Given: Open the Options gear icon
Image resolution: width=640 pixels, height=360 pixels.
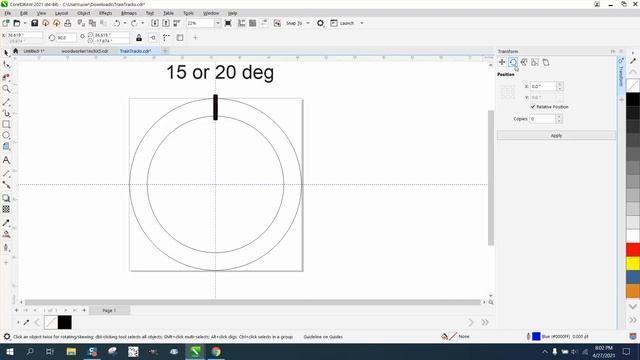Looking at the screenshot, I should [320, 23].
